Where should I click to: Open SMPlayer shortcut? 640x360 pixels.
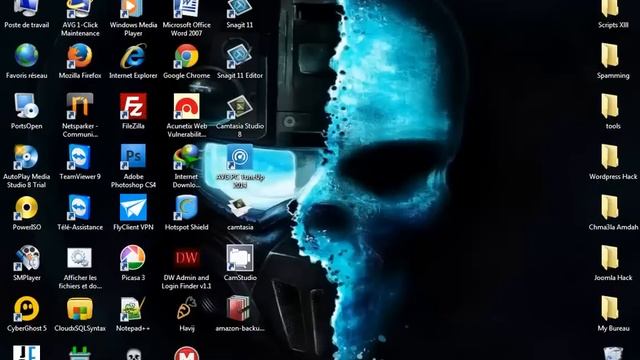point(27,258)
